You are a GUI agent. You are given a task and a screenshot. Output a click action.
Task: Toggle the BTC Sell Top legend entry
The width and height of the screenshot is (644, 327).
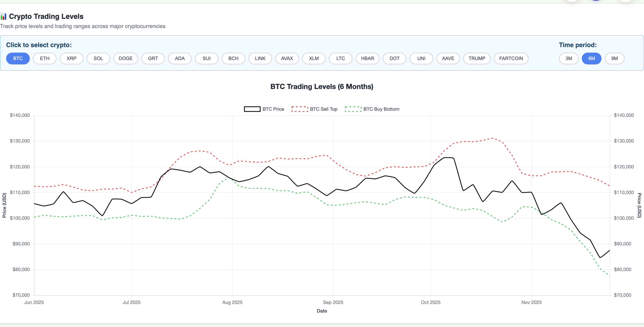(x=315, y=109)
